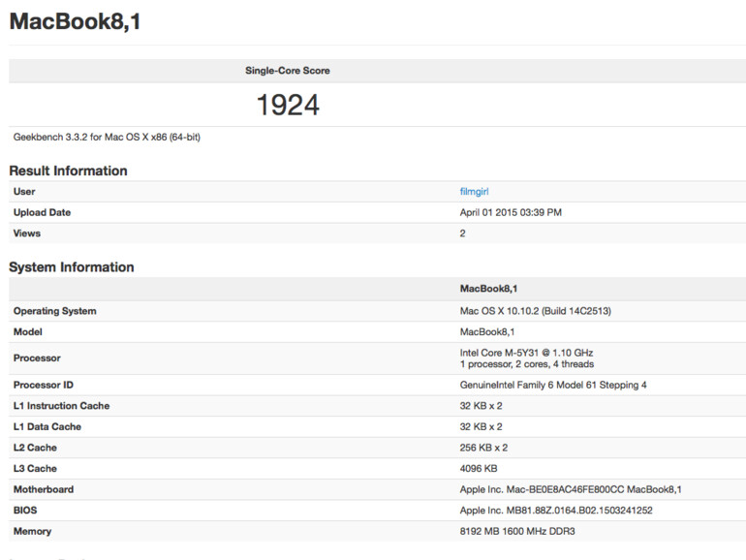Select the Processor row label
Viewport: 746px width, 560px height.
click(x=37, y=358)
